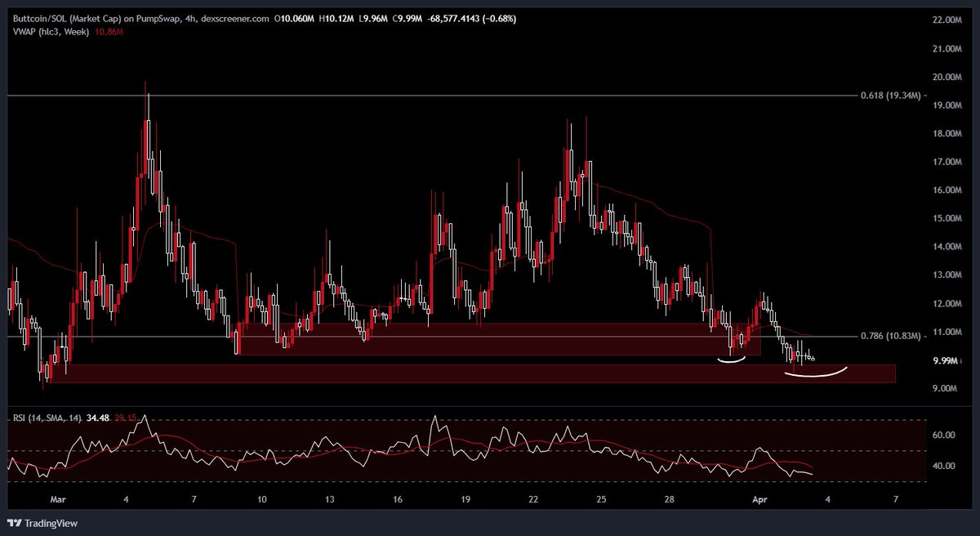Click the 16.00M price axis label
Viewport: 980px width, 536px height.
coord(947,190)
